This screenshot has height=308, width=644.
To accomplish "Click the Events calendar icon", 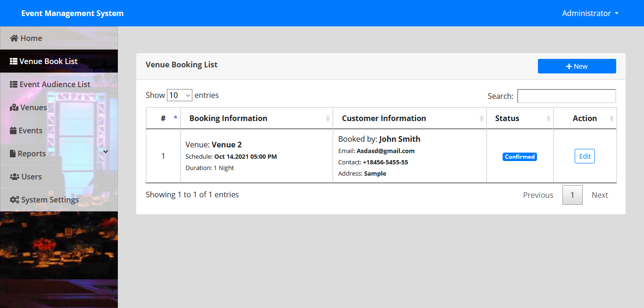I will pyautogui.click(x=14, y=130).
